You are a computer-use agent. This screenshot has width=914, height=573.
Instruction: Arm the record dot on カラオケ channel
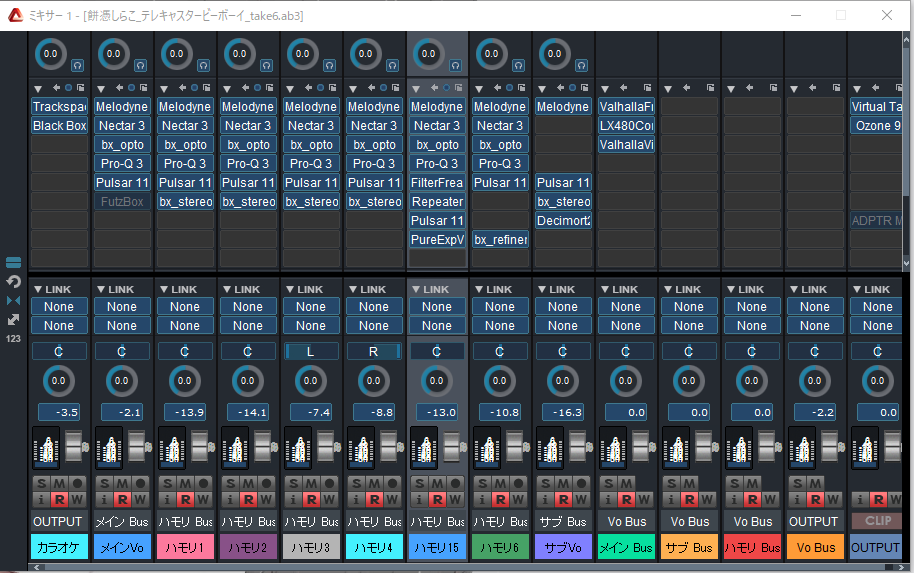(78, 483)
